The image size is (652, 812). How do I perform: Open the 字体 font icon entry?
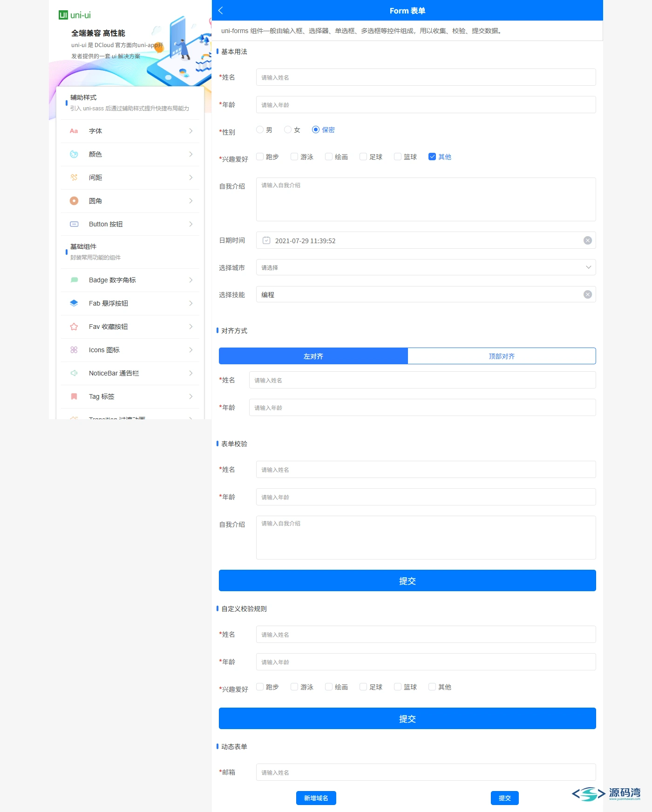click(74, 131)
